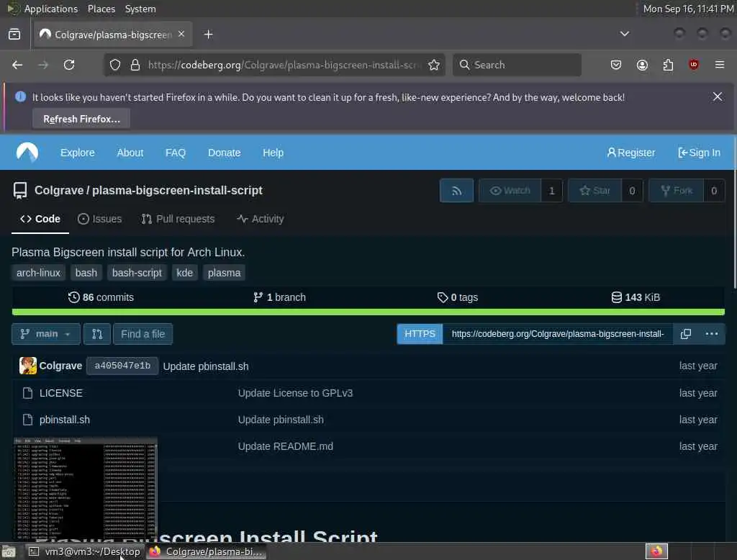
Task: Open the Applications menu in top panel
Action: pos(51,9)
